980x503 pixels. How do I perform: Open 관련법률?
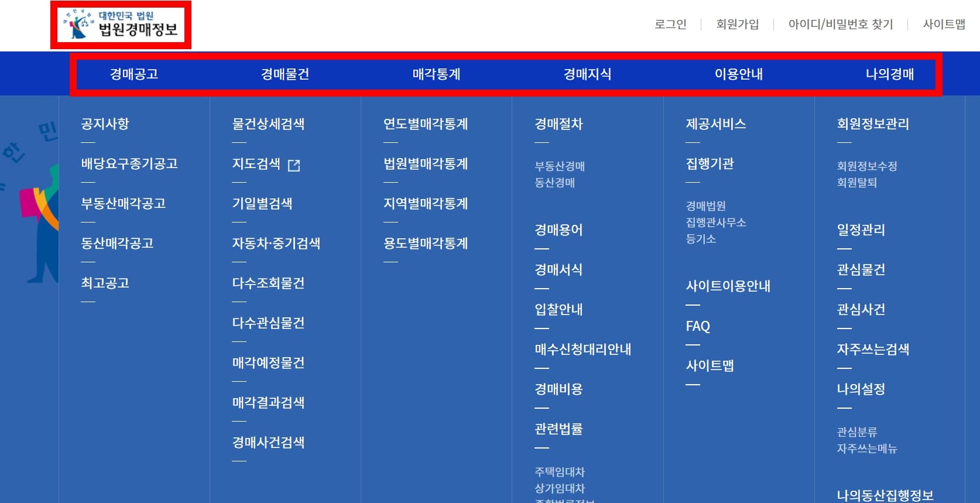(558, 429)
